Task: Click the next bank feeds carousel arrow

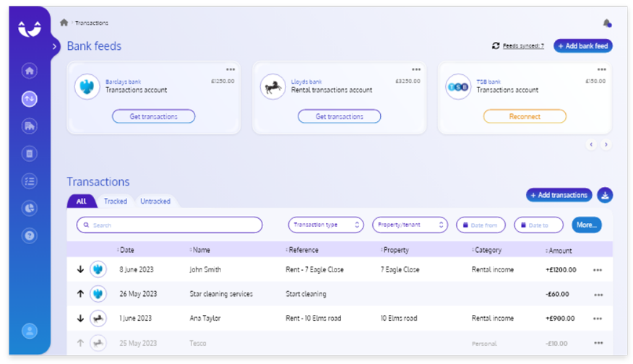Action: click(606, 144)
